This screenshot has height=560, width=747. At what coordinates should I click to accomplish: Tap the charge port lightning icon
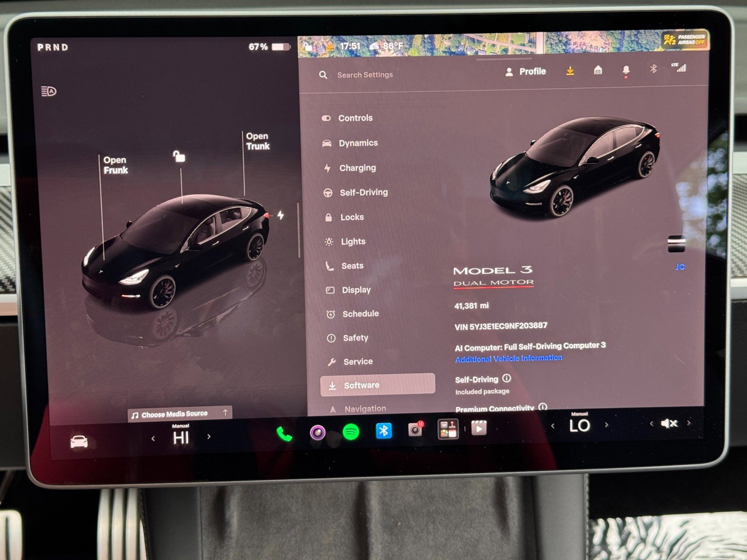pos(281,215)
